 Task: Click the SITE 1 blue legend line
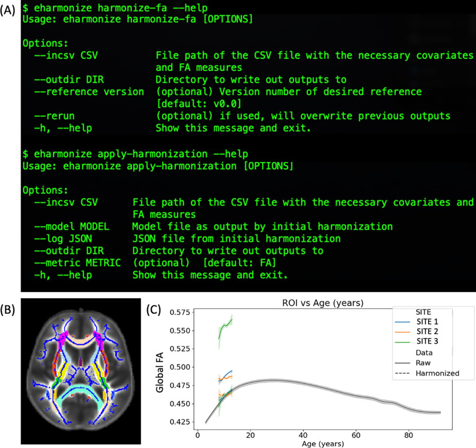(x=405, y=320)
